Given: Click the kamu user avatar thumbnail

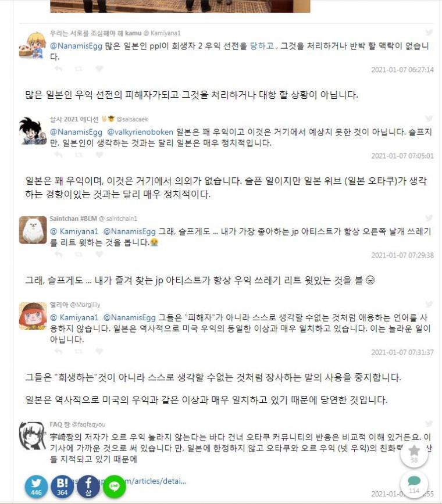Looking at the screenshot, I should 32,45.
